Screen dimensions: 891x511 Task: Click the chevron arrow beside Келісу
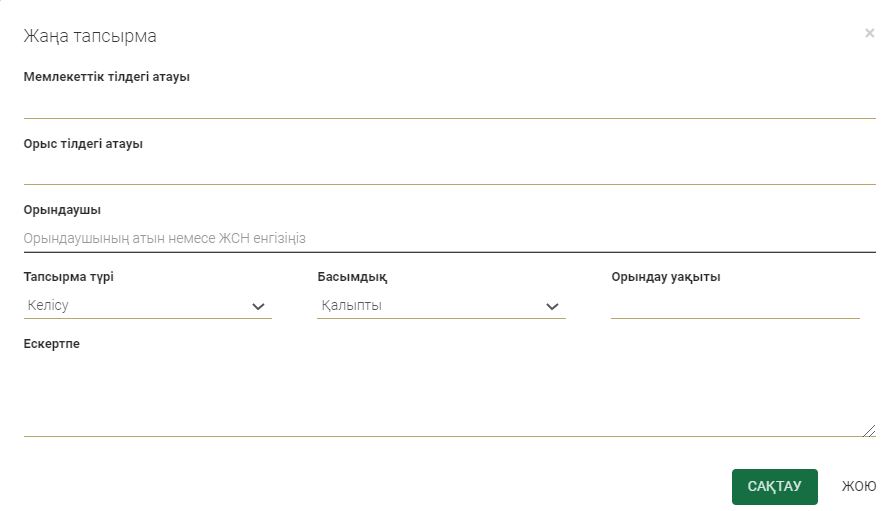pyautogui.click(x=258, y=306)
